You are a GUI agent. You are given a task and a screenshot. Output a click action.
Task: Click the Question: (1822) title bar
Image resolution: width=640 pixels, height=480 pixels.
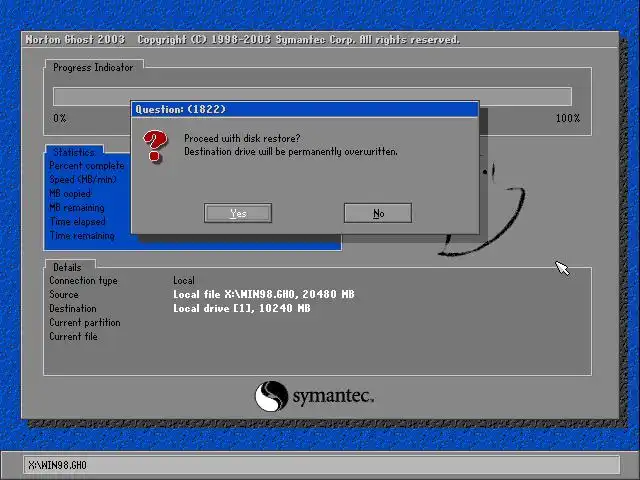[x=305, y=109]
